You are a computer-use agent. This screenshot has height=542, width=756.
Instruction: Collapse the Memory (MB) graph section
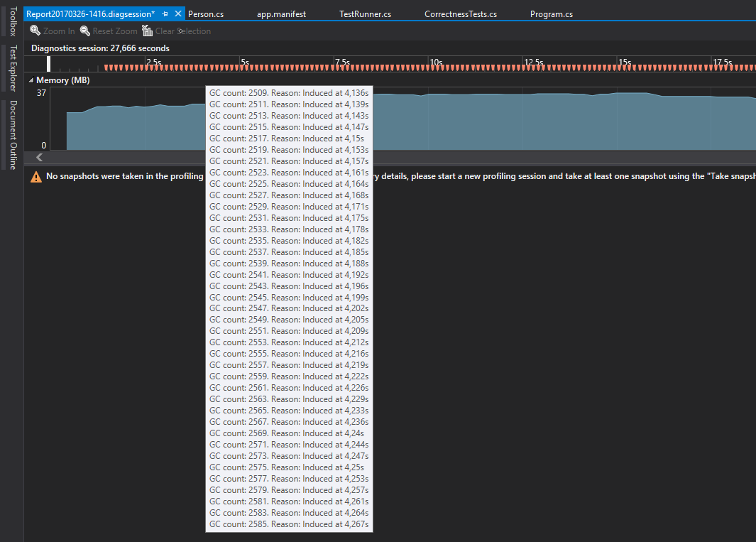pos(31,80)
